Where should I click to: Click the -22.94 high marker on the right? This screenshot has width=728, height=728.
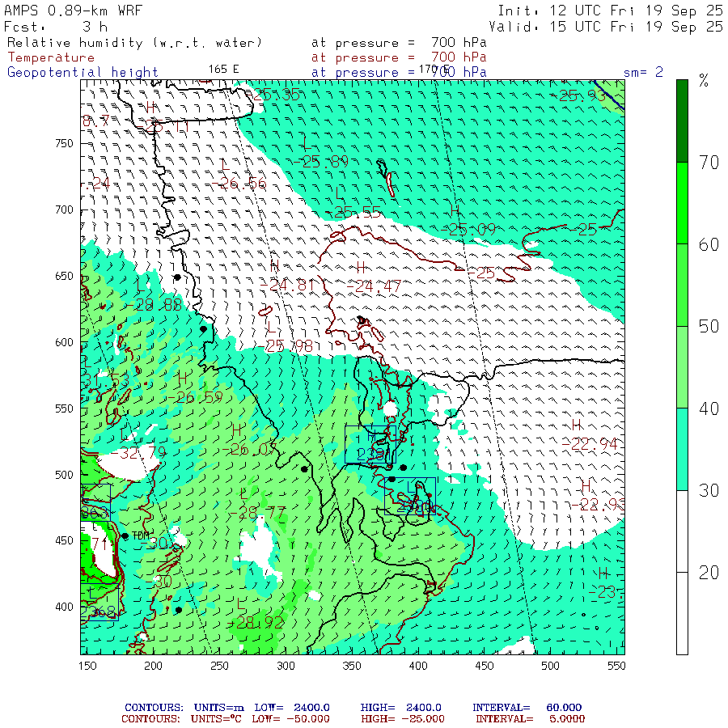pos(577,425)
